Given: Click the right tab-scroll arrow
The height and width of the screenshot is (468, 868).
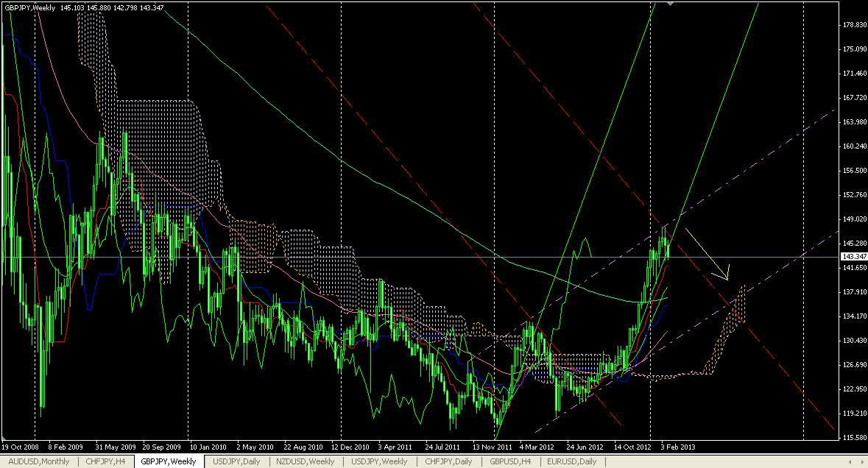Looking at the screenshot, I should 861,461.
